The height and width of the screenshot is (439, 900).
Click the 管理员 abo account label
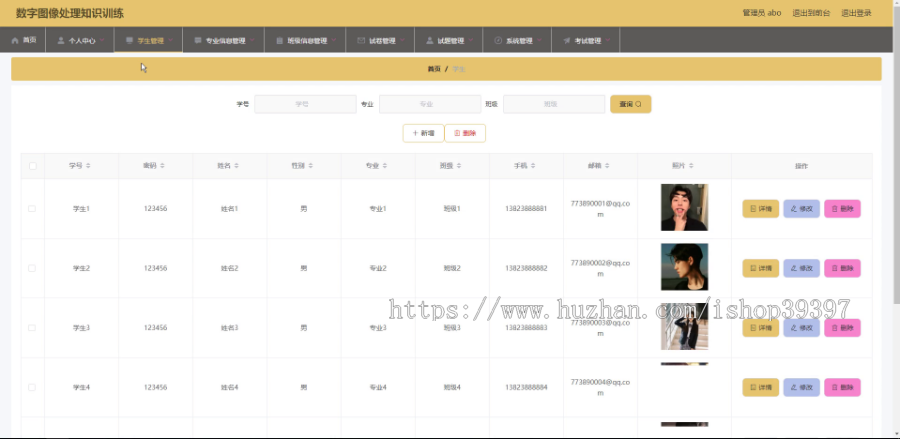[x=762, y=13]
